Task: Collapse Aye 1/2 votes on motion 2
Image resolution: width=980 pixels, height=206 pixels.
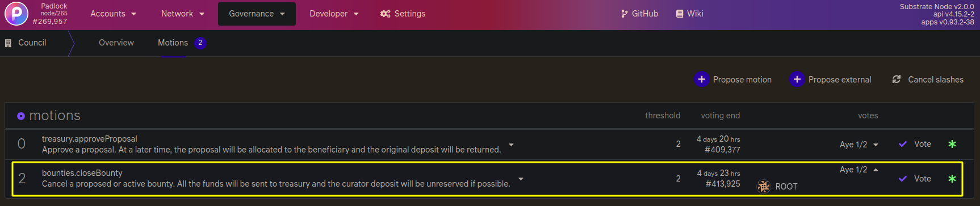Action: click(859, 170)
